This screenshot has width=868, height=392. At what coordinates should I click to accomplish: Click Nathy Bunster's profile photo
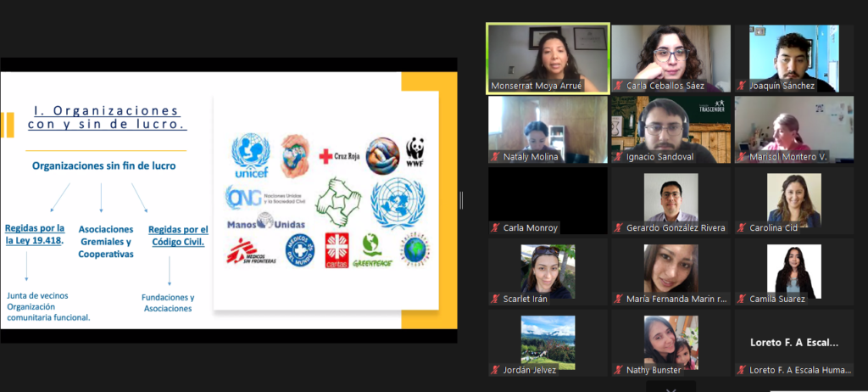coord(671,342)
